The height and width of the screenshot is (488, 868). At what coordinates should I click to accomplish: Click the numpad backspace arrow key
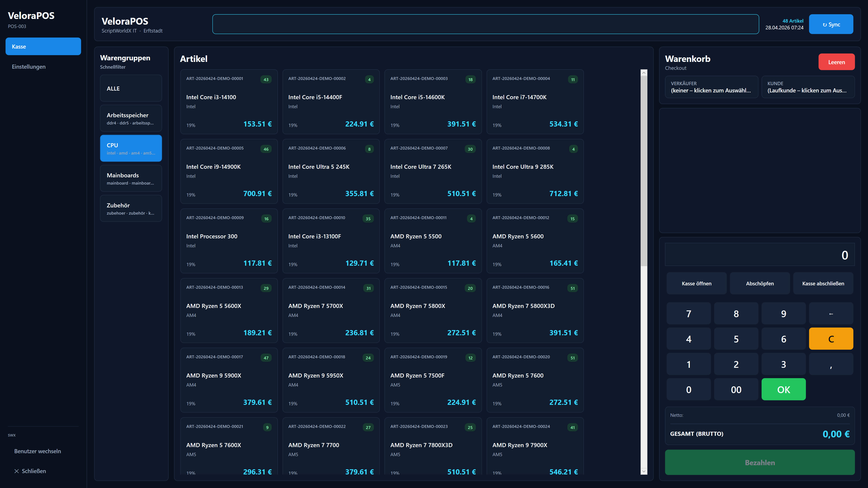pyautogui.click(x=831, y=314)
